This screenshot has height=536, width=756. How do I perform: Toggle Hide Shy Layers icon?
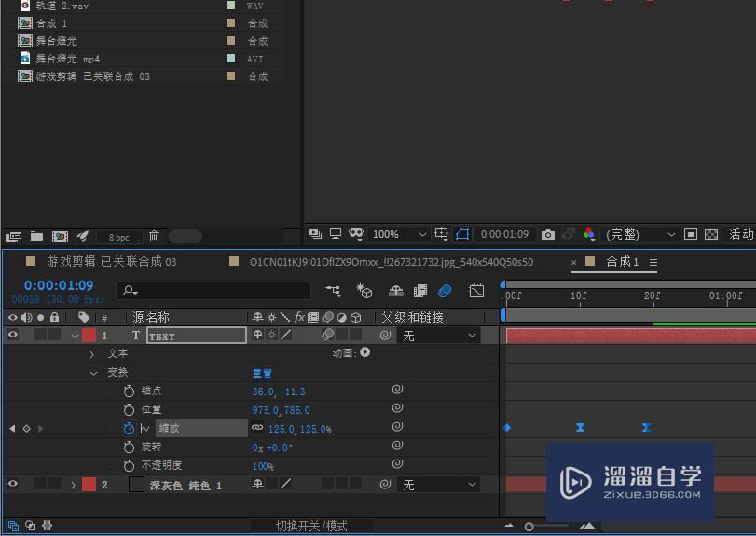coord(396,291)
